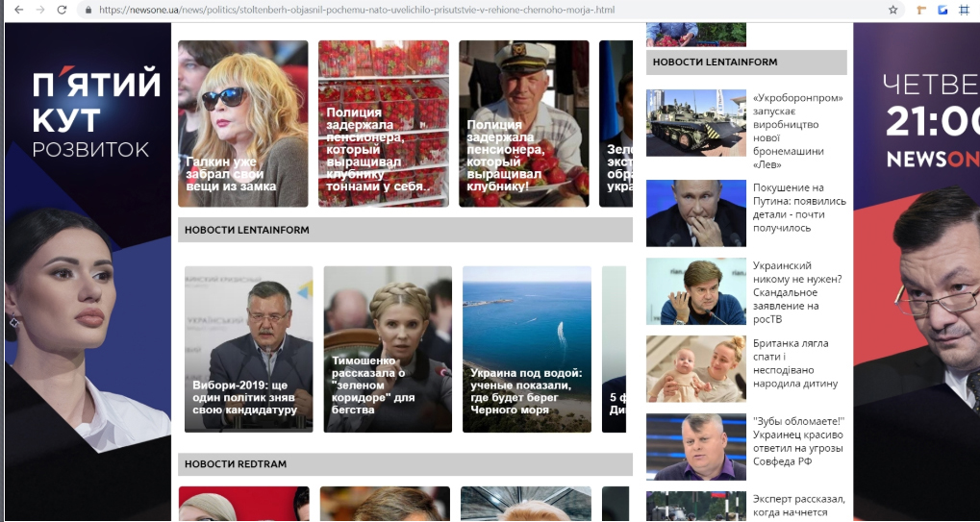Go forward with the browser forward arrow
Image resolution: width=980 pixels, height=522 pixels.
pos(40,10)
